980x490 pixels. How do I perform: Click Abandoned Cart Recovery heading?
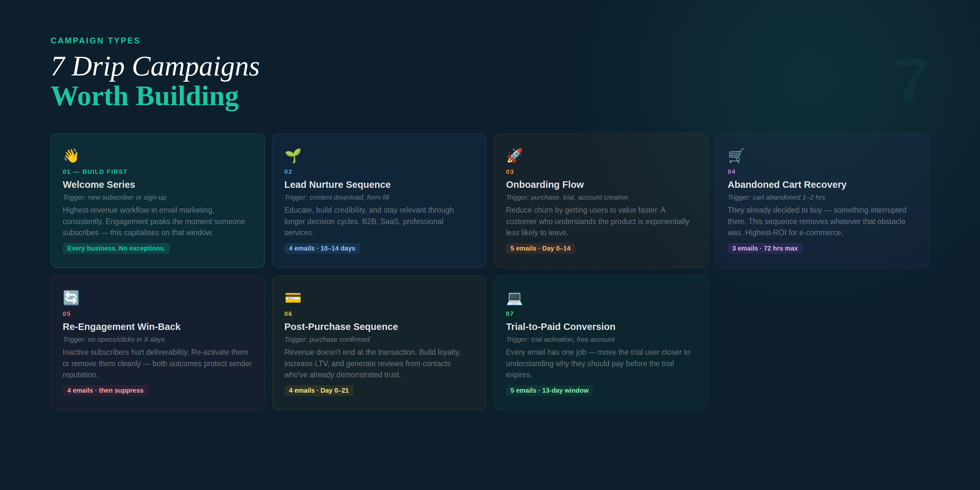pyautogui.click(x=787, y=185)
